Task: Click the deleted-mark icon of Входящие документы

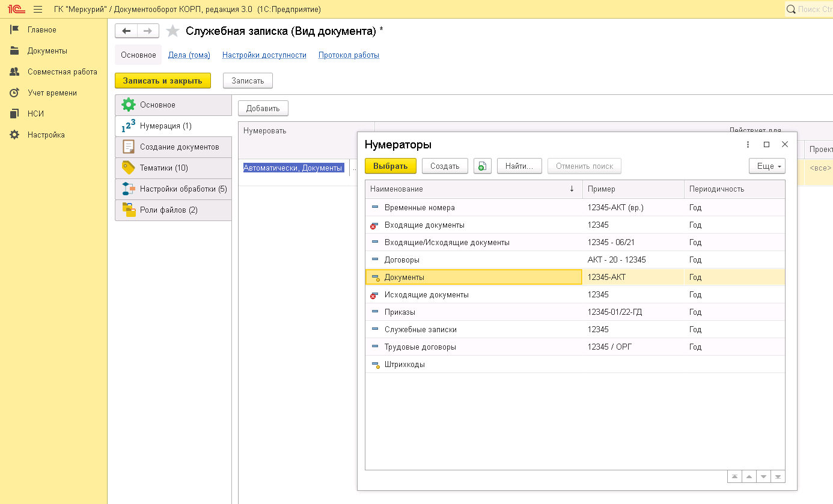Action: click(374, 225)
